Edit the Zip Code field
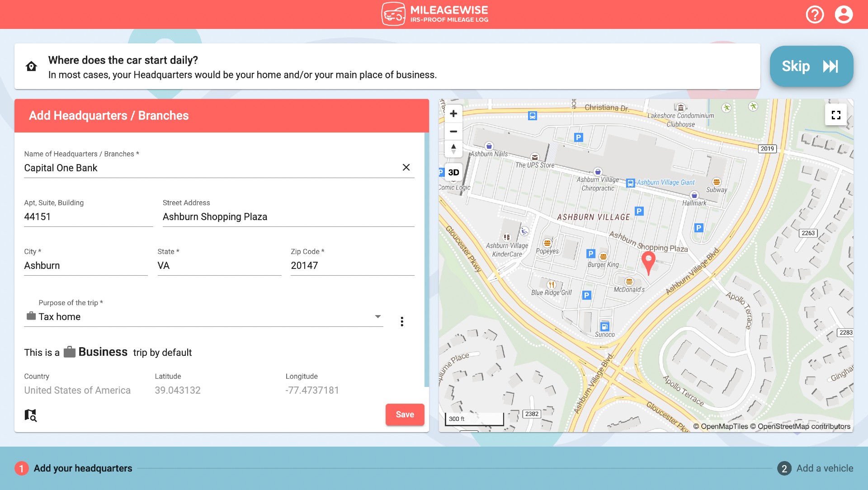868x490 pixels. click(353, 266)
